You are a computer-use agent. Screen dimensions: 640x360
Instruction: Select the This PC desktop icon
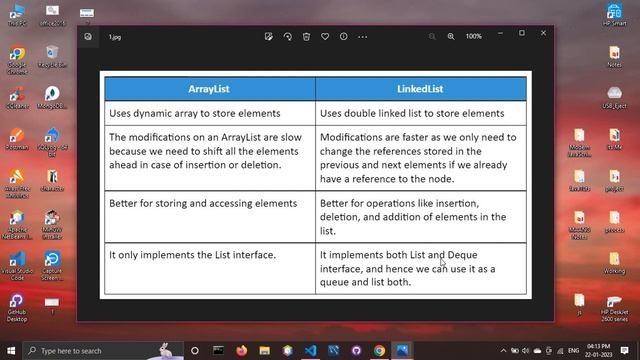click(x=17, y=16)
